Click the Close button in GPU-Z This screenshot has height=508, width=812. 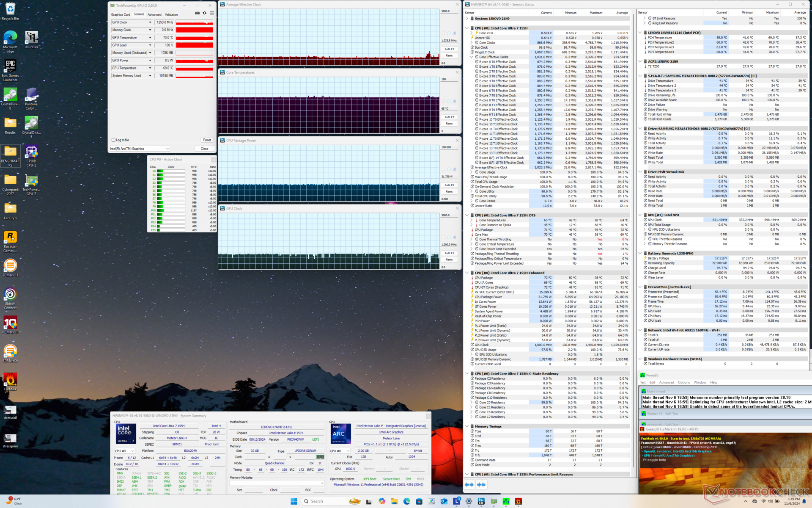coord(204,149)
